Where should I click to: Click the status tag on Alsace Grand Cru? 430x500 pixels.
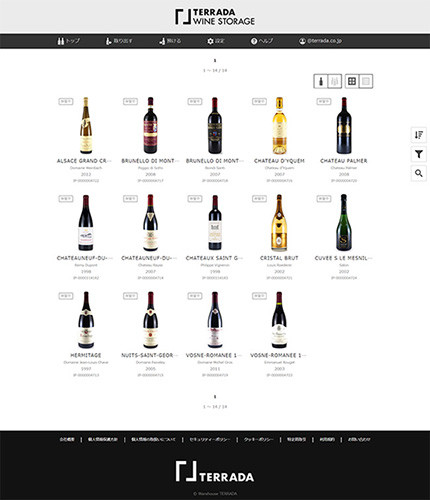point(66,101)
